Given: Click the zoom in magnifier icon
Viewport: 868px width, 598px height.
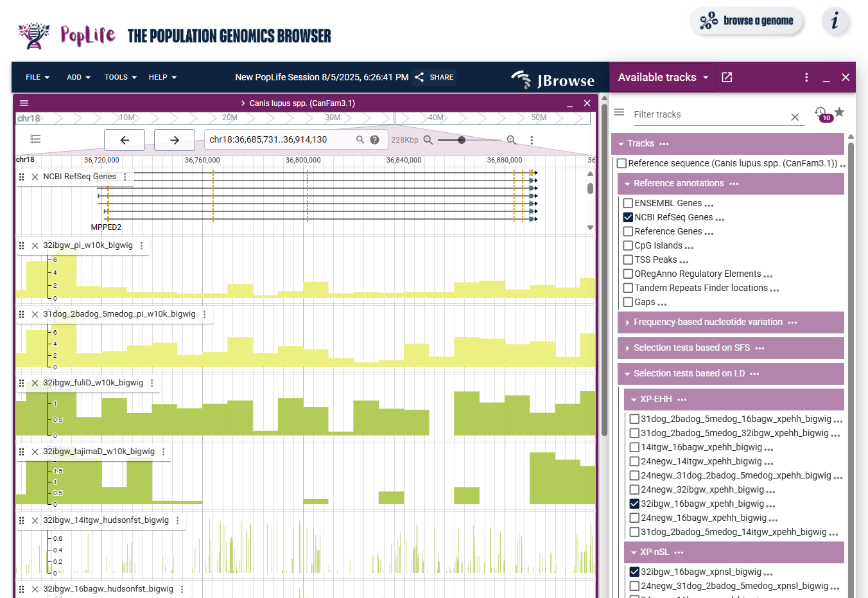Looking at the screenshot, I should [511, 140].
